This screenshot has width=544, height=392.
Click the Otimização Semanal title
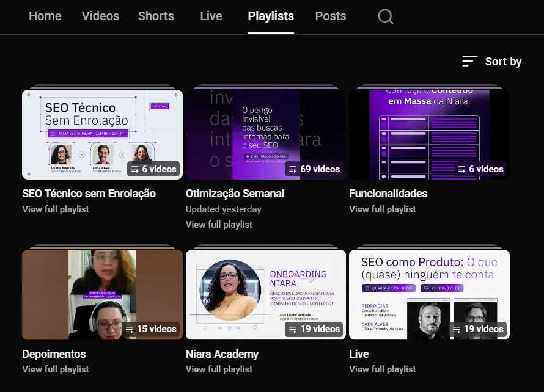(235, 194)
